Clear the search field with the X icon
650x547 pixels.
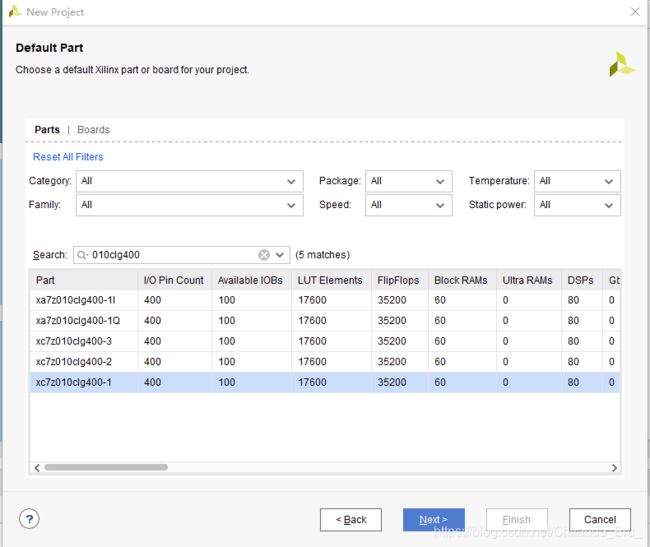[x=264, y=255]
